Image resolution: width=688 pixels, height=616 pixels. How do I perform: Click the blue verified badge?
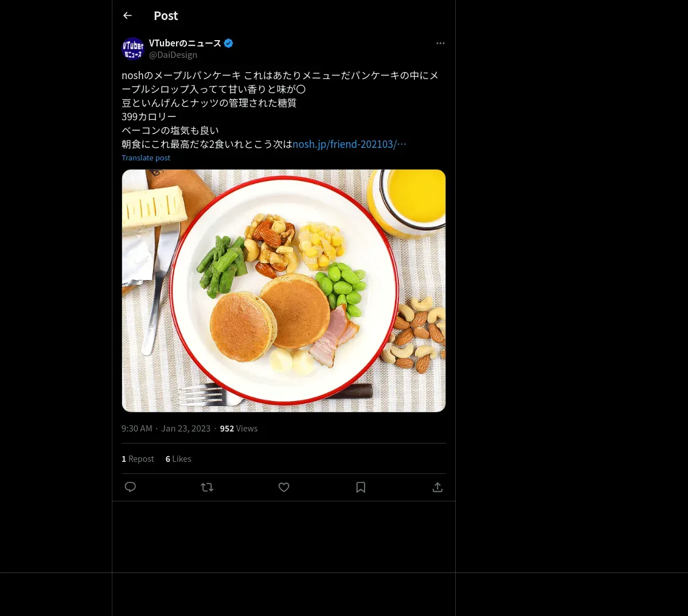228,43
